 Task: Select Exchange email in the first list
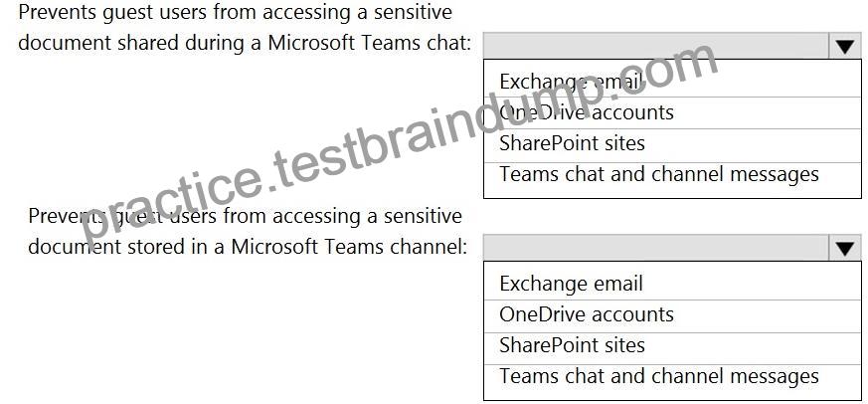pos(672,82)
